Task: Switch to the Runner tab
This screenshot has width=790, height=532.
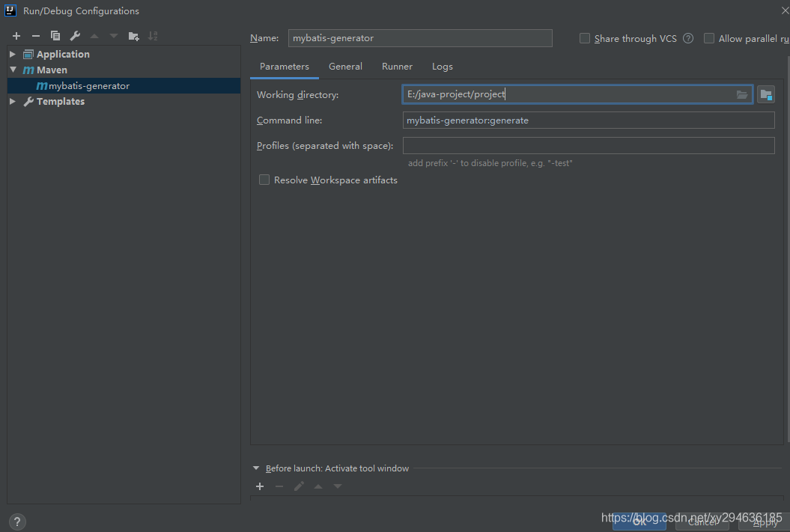Action: (397, 66)
